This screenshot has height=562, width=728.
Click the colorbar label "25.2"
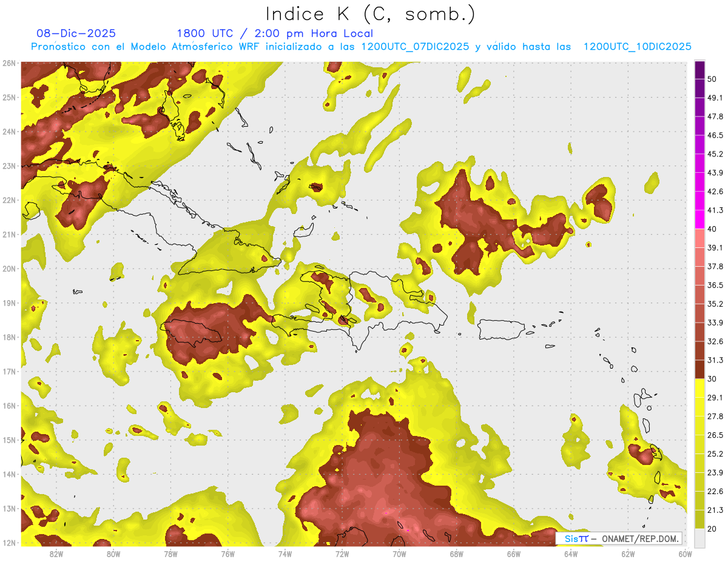pos(715,453)
